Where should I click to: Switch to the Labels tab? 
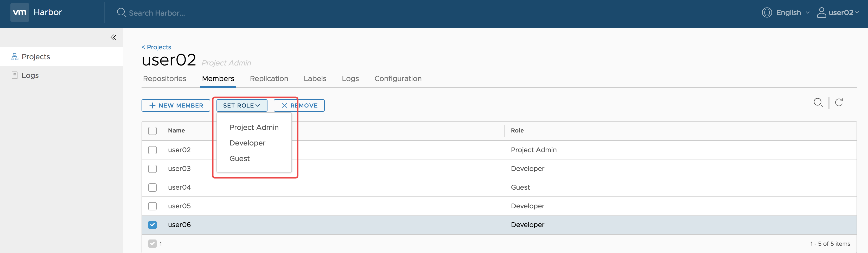(x=315, y=78)
